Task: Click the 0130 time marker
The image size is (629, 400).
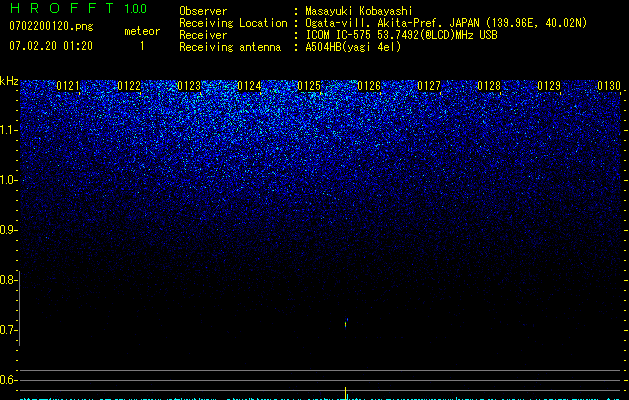Action: point(609,86)
